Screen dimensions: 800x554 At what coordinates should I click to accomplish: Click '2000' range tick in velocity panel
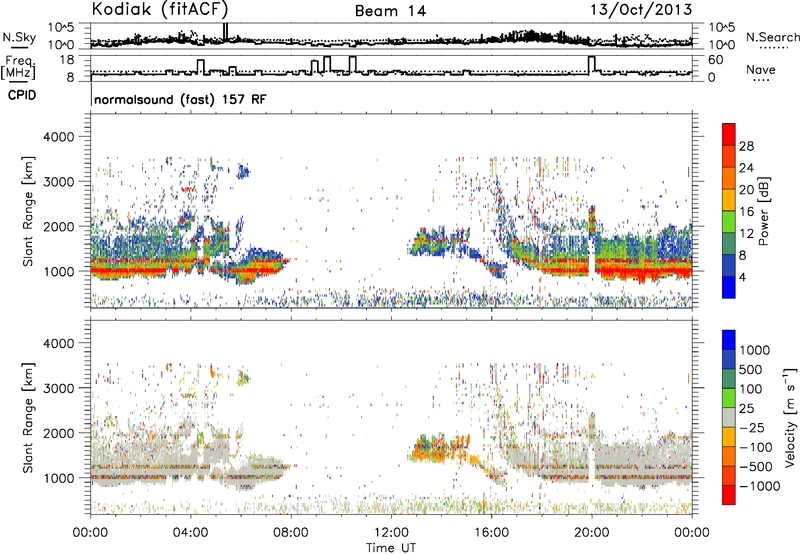(x=58, y=433)
